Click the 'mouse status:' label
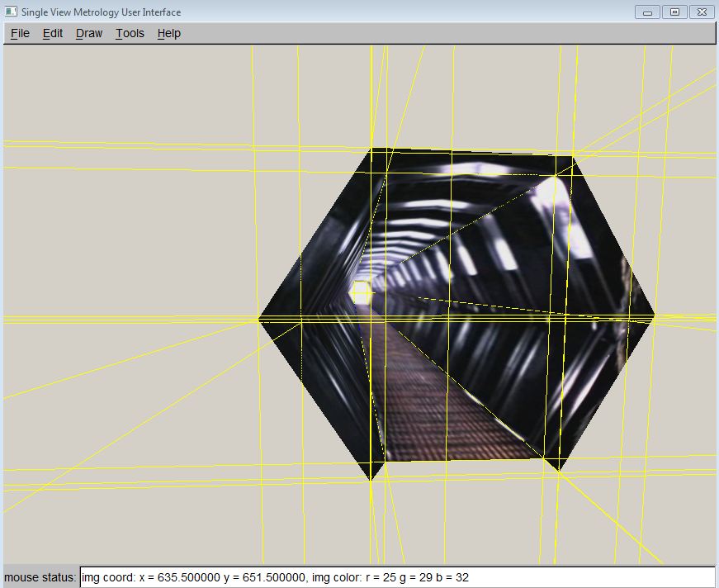 [40, 577]
